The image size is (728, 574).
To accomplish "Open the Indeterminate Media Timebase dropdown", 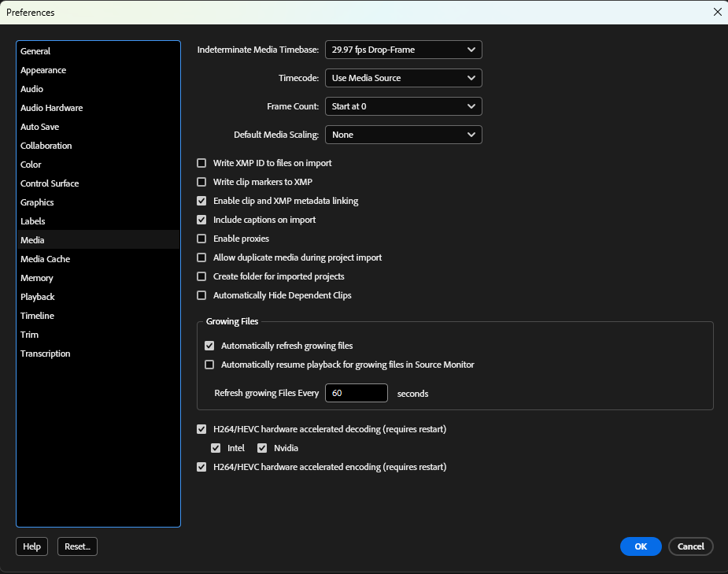I will (x=403, y=49).
